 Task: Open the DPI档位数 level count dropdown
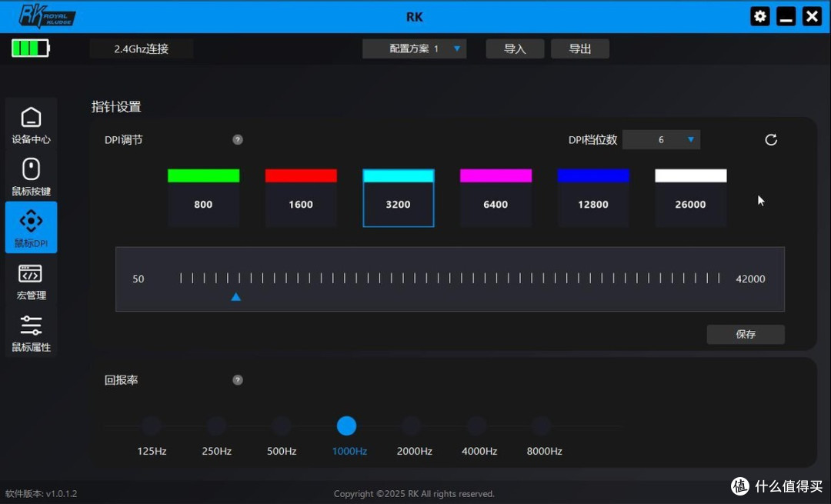pyautogui.click(x=661, y=139)
